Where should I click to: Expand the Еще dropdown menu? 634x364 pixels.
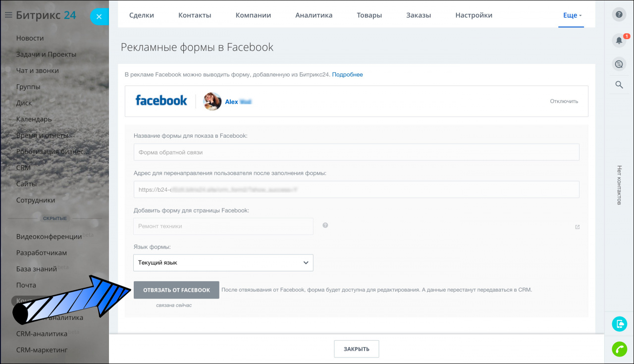pos(572,15)
